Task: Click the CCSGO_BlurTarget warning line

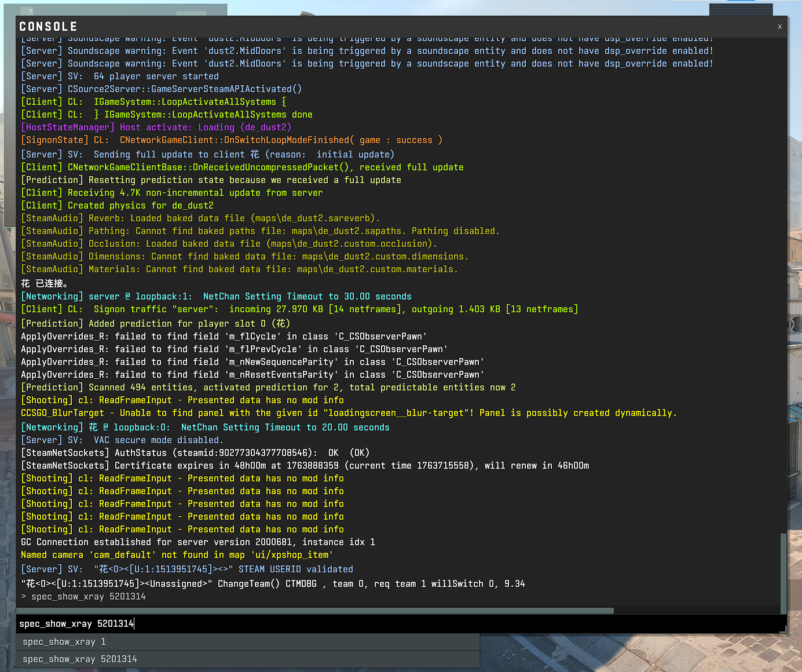Action: coord(349,413)
